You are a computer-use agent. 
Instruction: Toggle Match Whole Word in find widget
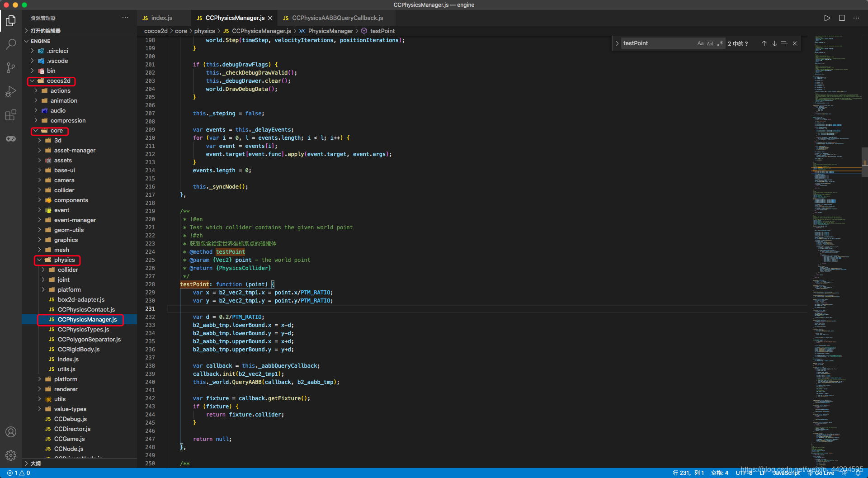(710, 43)
